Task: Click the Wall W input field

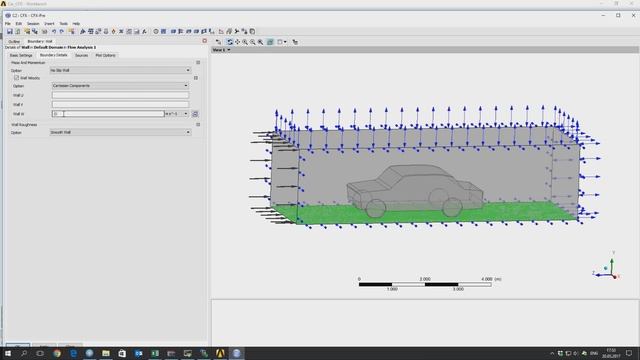Action: (108, 114)
